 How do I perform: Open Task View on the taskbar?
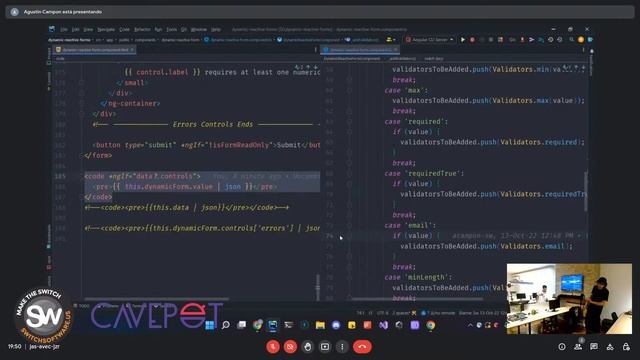click(x=241, y=325)
